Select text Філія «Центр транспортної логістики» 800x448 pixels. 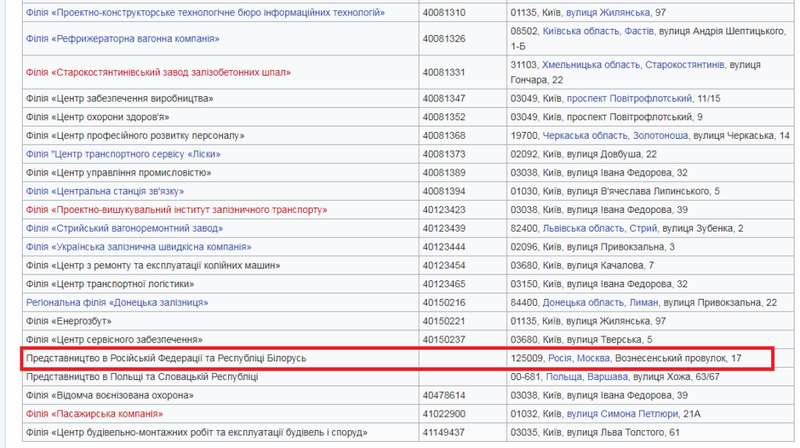tap(110, 284)
